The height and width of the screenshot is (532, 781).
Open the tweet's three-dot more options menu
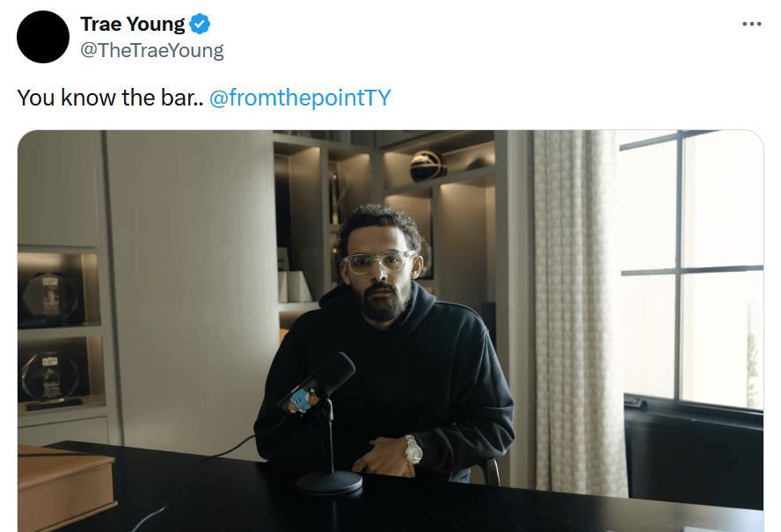point(751,24)
